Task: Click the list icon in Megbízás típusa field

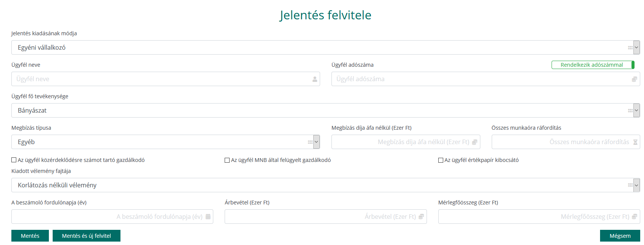Action: [x=310, y=142]
